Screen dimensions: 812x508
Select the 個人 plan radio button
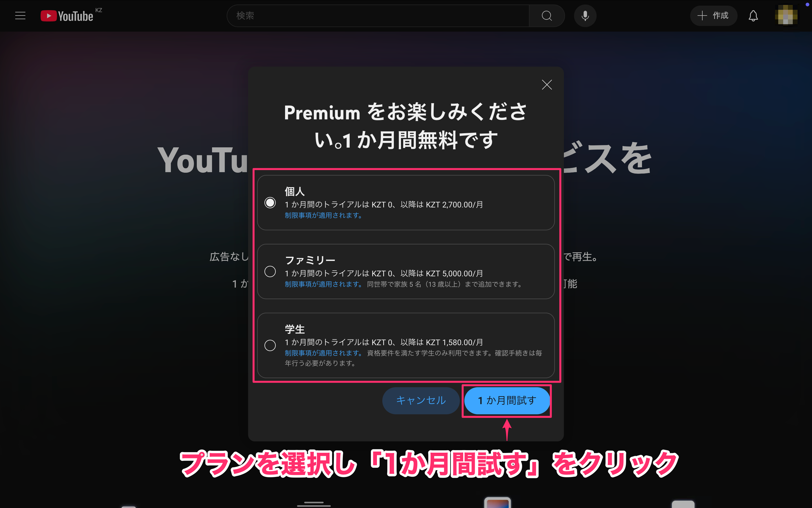point(270,203)
